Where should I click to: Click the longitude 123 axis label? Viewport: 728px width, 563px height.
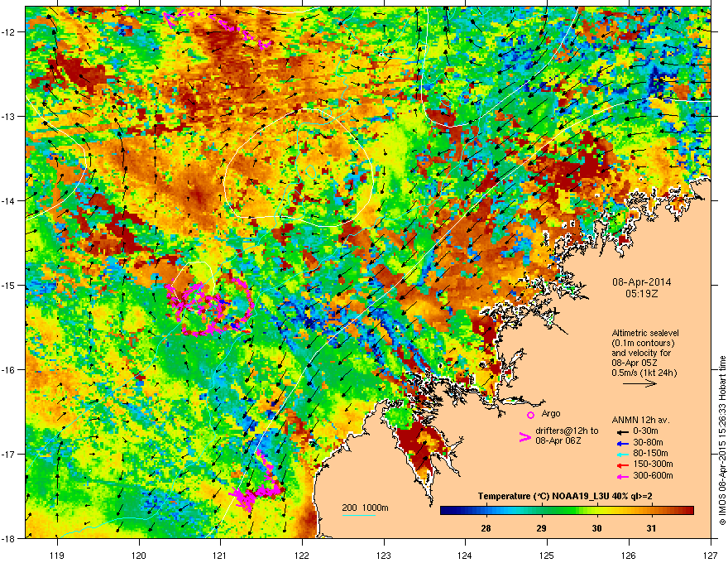coord(384,555)
